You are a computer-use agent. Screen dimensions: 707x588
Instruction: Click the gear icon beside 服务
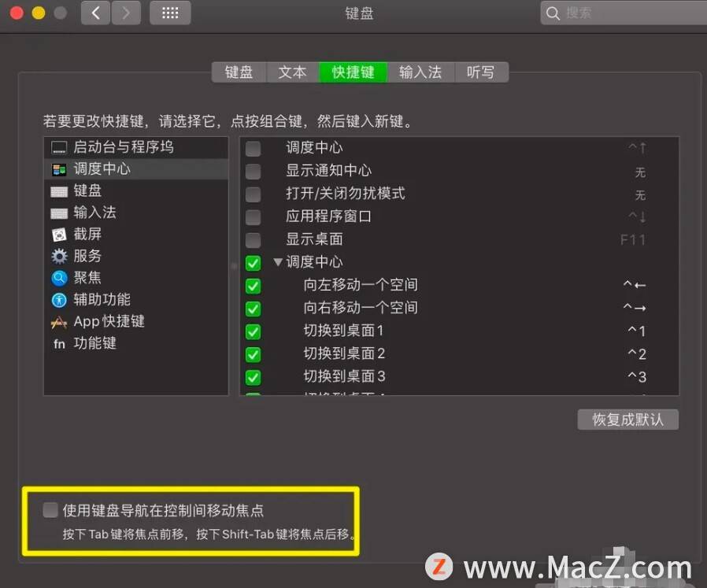tap(59, 256)
